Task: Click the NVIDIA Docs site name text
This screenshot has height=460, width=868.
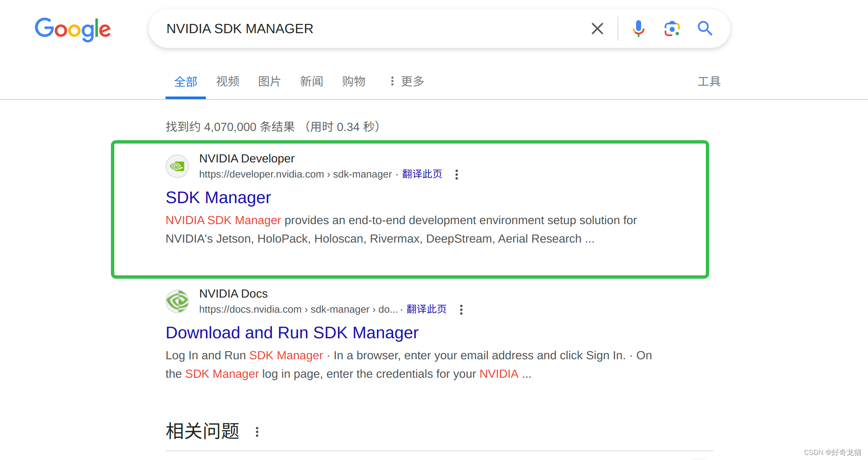Action: pos(233,294)
